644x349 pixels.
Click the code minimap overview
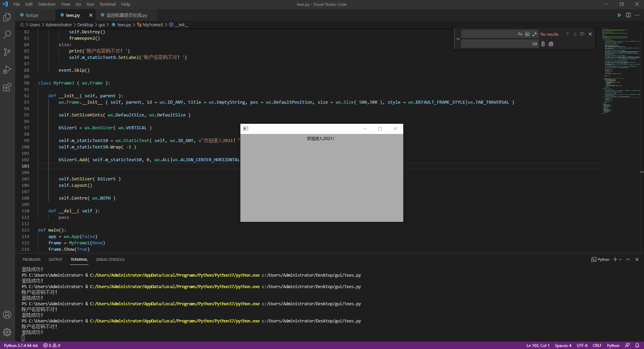tap(621, 71)
